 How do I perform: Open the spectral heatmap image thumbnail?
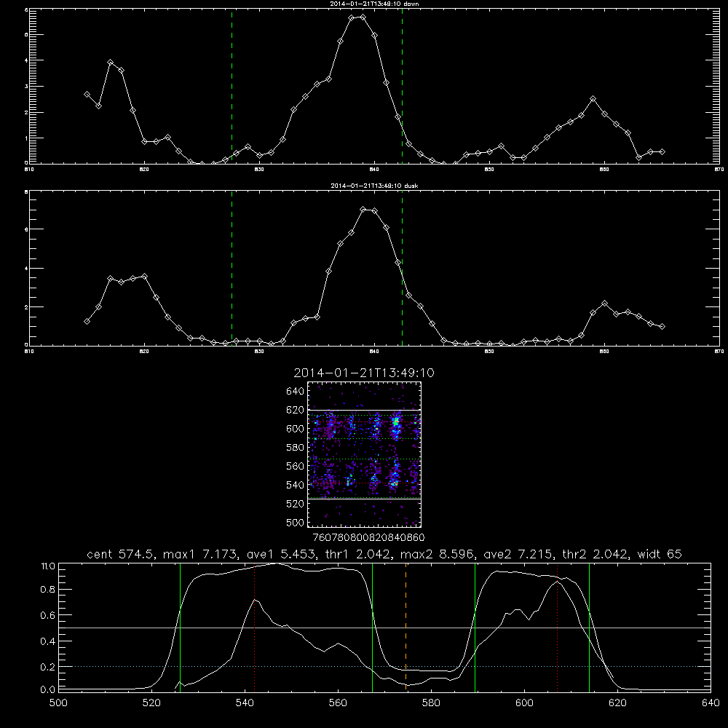pyautogui.click(x=365, y=454)
